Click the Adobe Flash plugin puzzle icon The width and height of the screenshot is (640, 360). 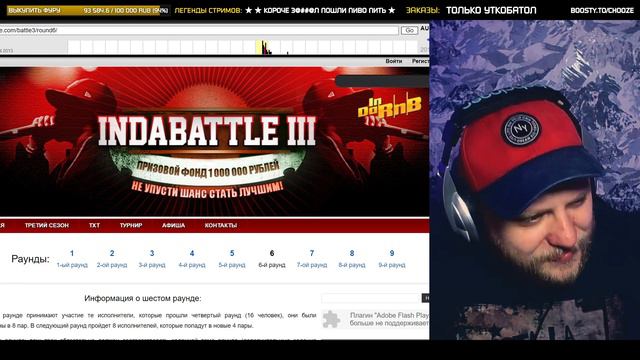(331, 320)
